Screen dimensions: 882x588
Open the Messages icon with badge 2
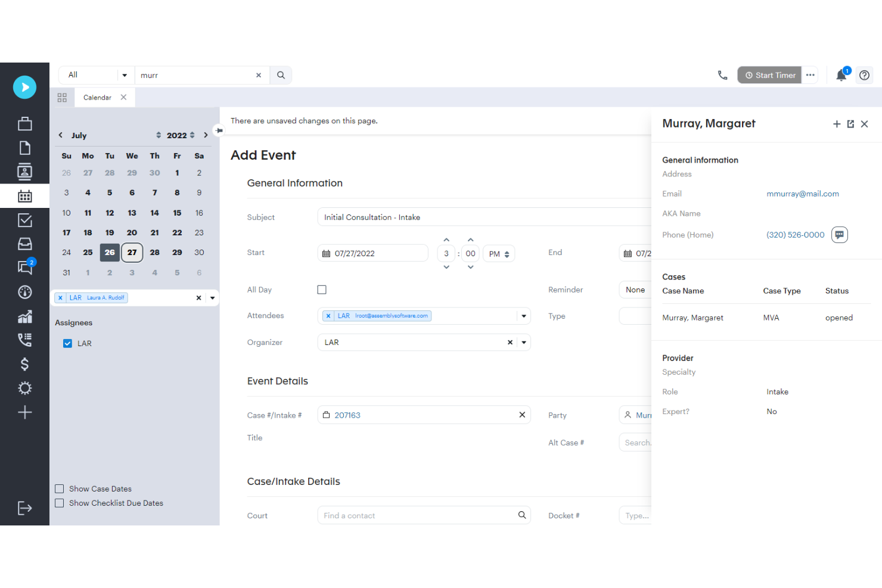26,267
